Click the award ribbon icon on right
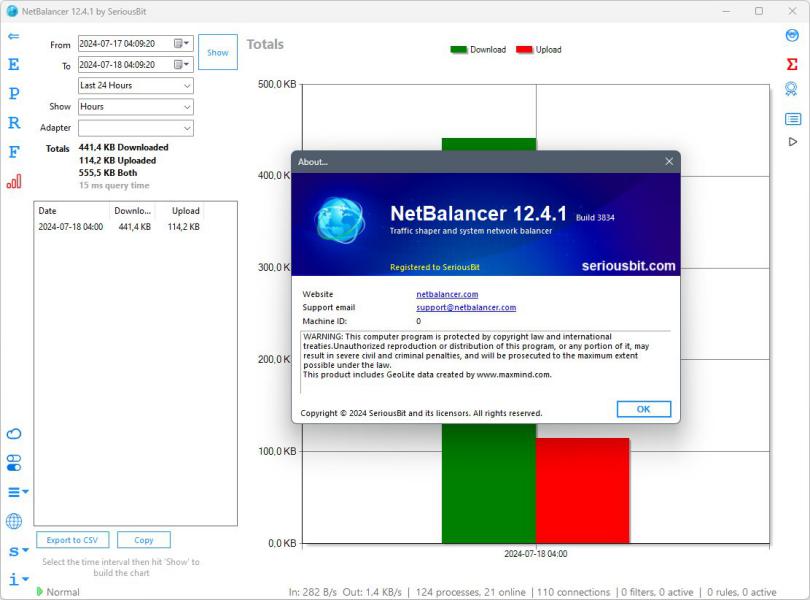Viewport: 810px width, 600px height. pos(791,89)
